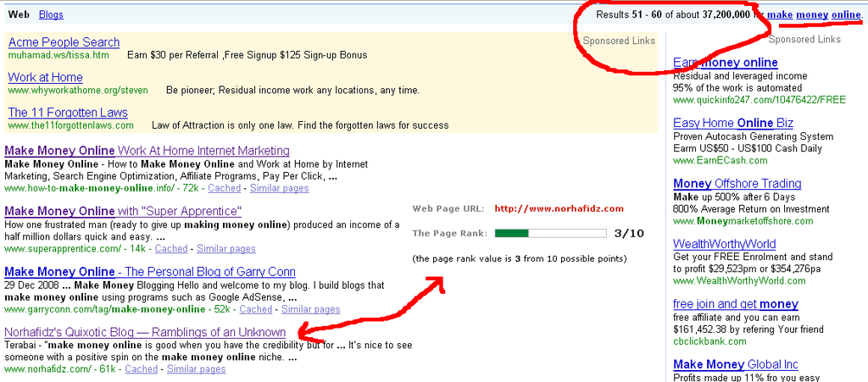
Task: Click the muhamad.ws/tissa.htm URL text
Action: tap(58, 55)
